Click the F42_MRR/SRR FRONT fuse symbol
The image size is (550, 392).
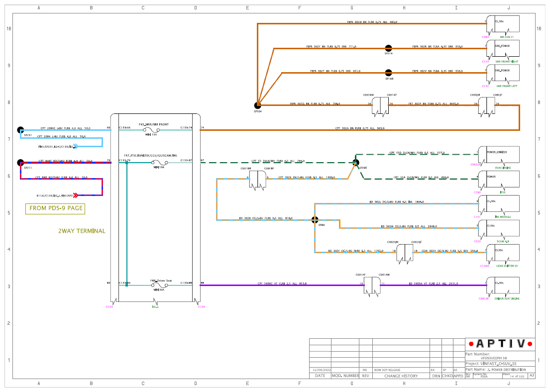pos(151,130)
